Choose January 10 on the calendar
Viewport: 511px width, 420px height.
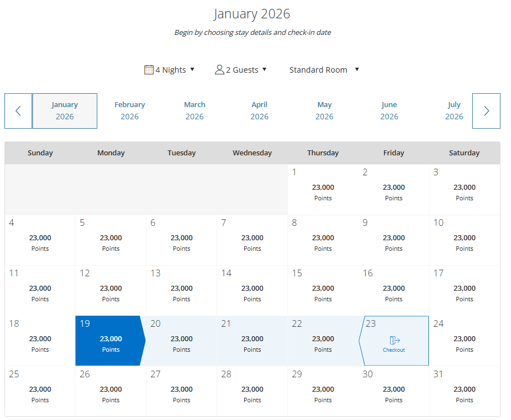click(464, 240)
